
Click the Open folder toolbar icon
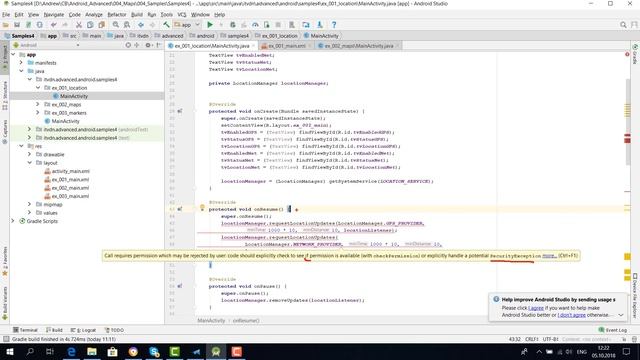[6, 25]
